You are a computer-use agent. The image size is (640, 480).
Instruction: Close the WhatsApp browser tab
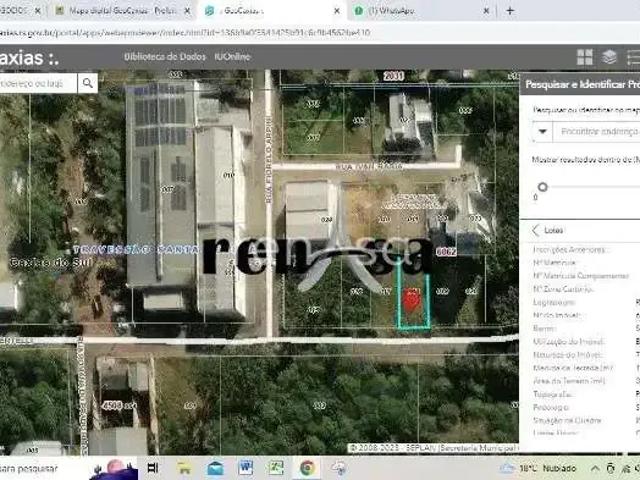coord(486,11)
